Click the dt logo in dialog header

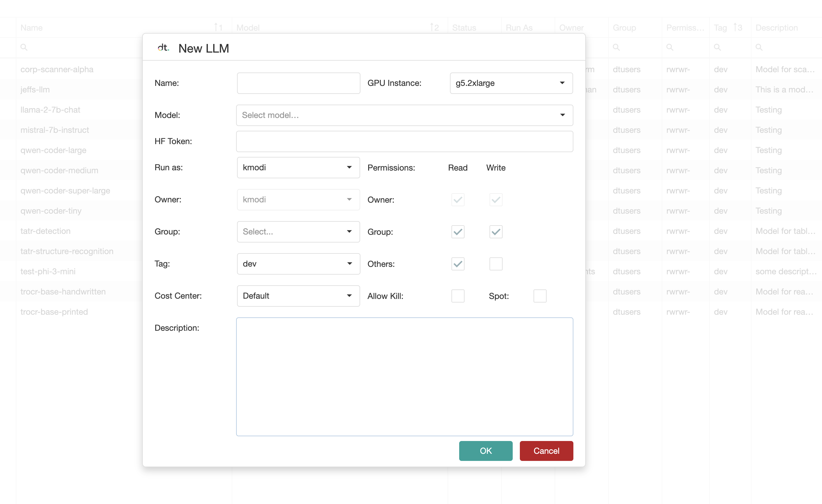click(163, 48)
